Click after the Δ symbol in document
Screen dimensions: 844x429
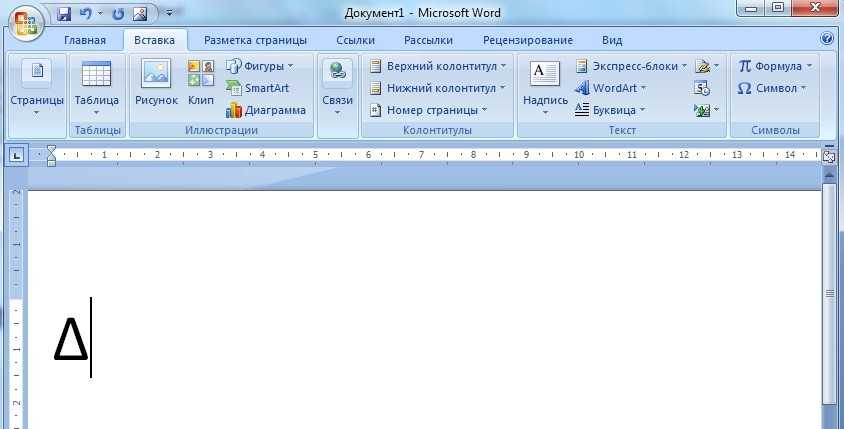[x=91, y=337]
